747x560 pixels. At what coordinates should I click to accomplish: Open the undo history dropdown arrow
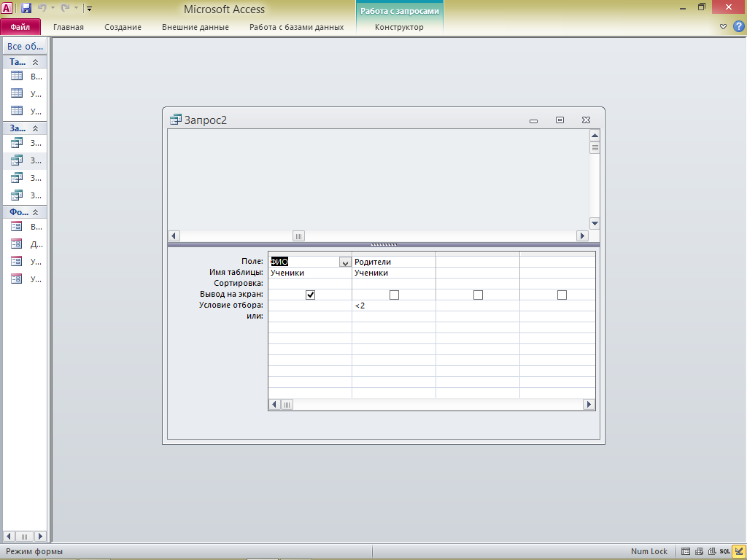click(x=53, y=8)
